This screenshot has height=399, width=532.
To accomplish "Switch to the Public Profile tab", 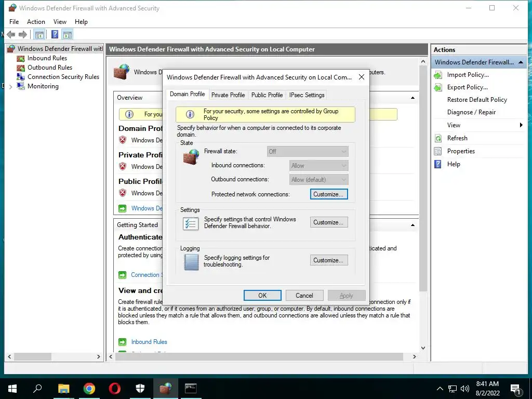I will coord(267,95).
